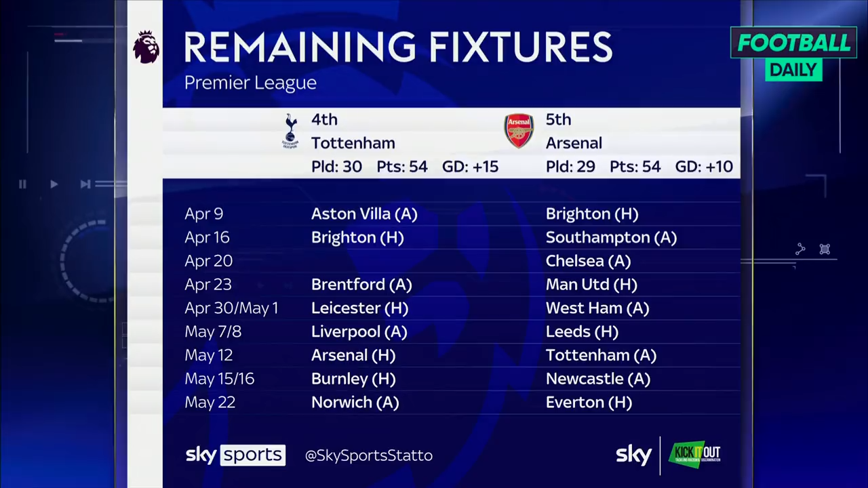Hit the skip-to-next icon
Screen dimensions: 868x488
pos(85,184)
